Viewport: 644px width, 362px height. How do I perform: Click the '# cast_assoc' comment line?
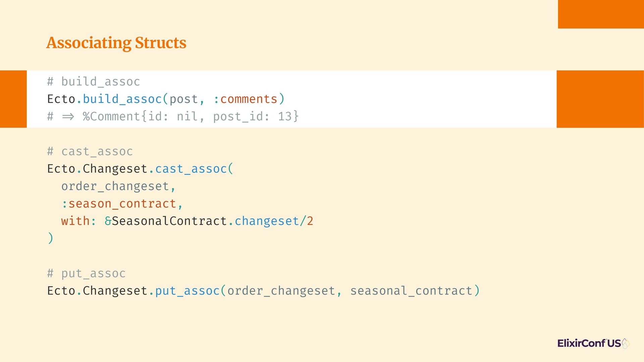coord(90,152)
